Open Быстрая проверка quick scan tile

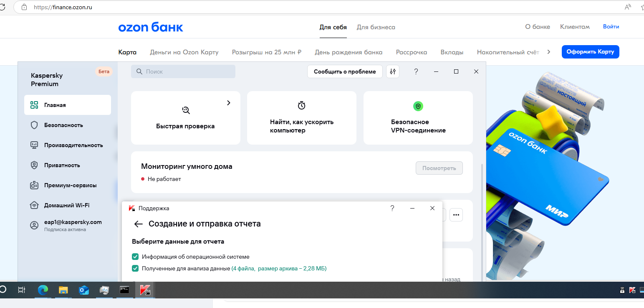[186, 118]
